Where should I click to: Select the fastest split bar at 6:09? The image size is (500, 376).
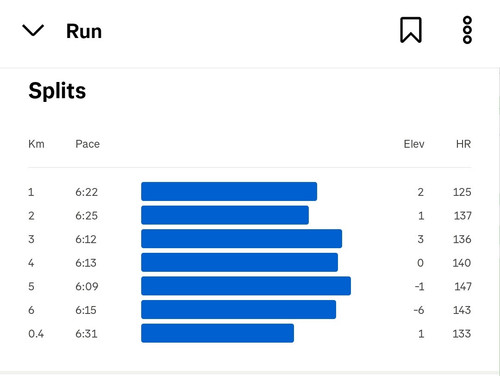(246, 286)
